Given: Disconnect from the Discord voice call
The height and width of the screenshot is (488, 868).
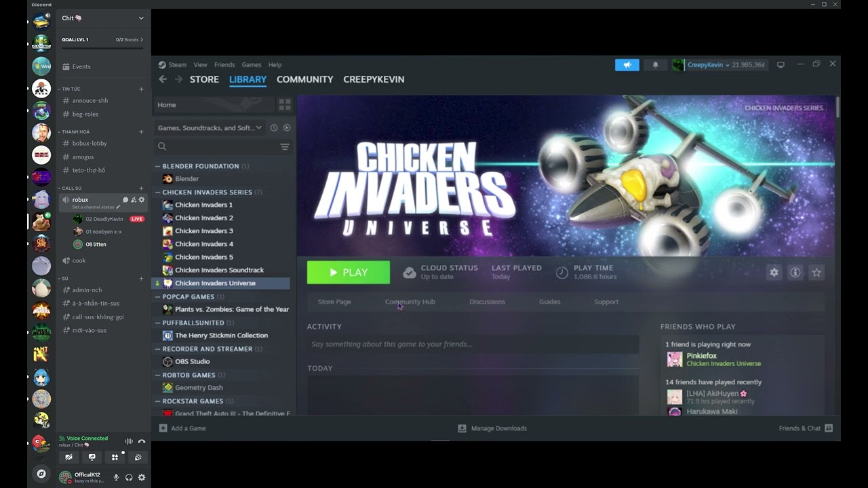Looking at the screenshot, I should coord(142,441).
